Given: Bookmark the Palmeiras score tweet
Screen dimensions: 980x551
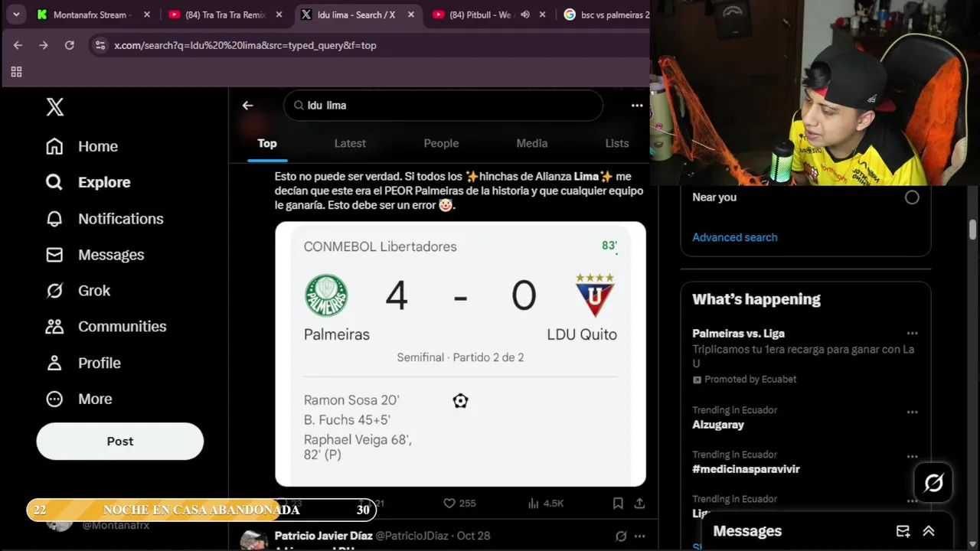Looking at the screenshot, I should pyautogui.click(x=618, y=503).
